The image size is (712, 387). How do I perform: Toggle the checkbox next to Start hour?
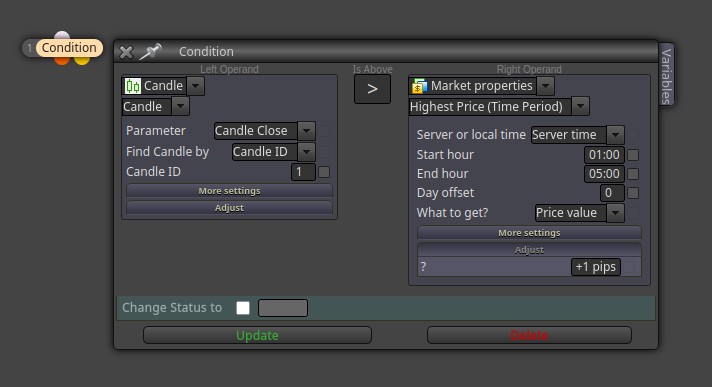click(x=633, y=155)
